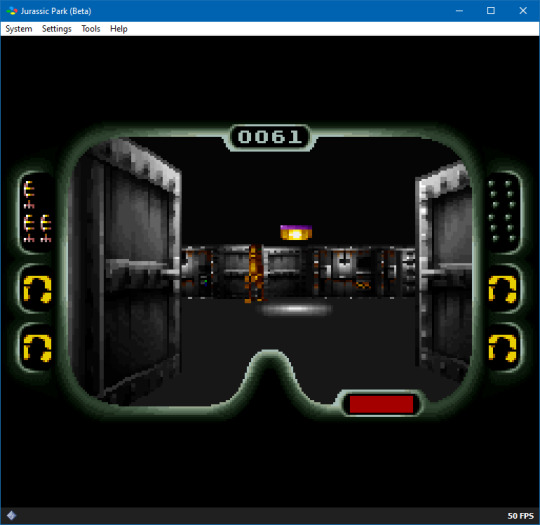Open the Settings menu
Image resolution: width=540 pixels, height=525 pixels.
click(56, 29)
